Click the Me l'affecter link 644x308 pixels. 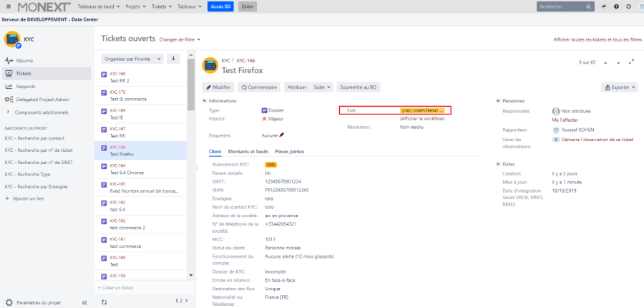(x=565, y=121)
